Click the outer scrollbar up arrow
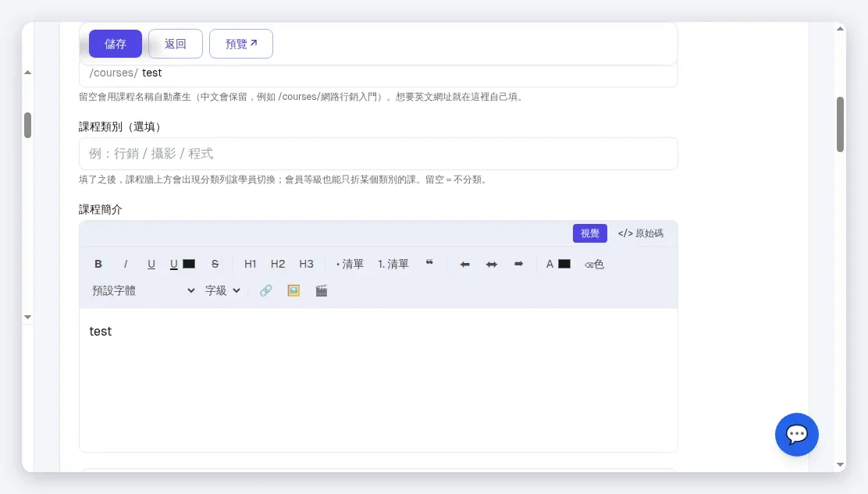The width and height of the screenshot is (868, 494). [x=841, y=28]
